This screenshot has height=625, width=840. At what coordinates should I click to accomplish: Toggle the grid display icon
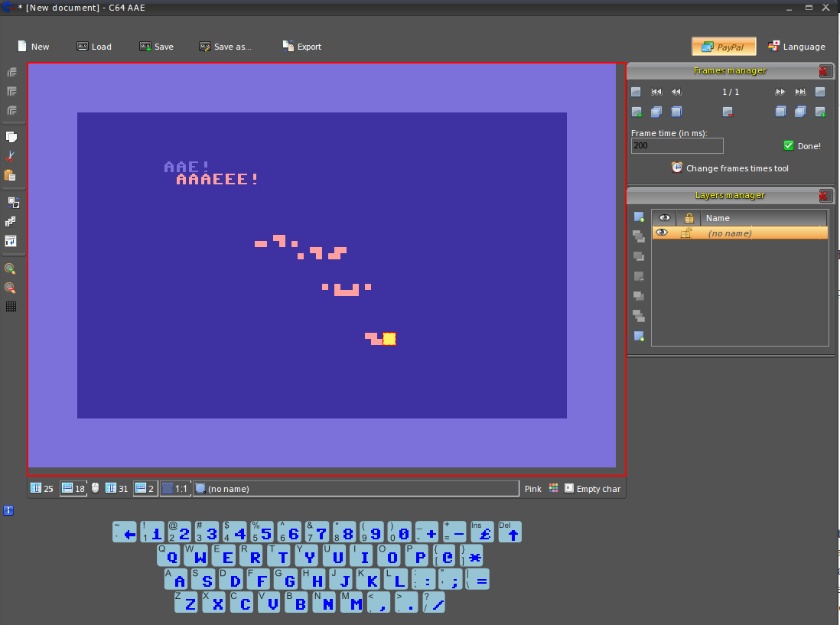[x=11, y=307]
